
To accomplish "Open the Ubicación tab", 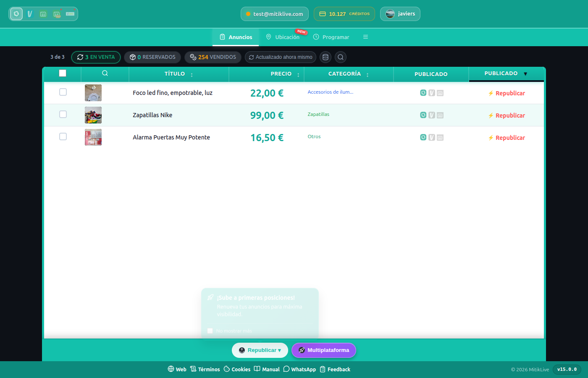I will tap(283, 37).
